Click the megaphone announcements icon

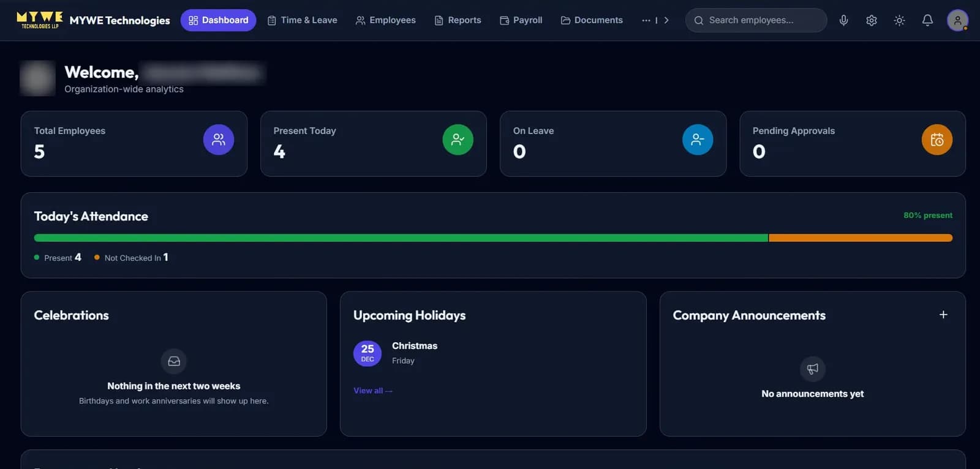[x=813, y=369]
